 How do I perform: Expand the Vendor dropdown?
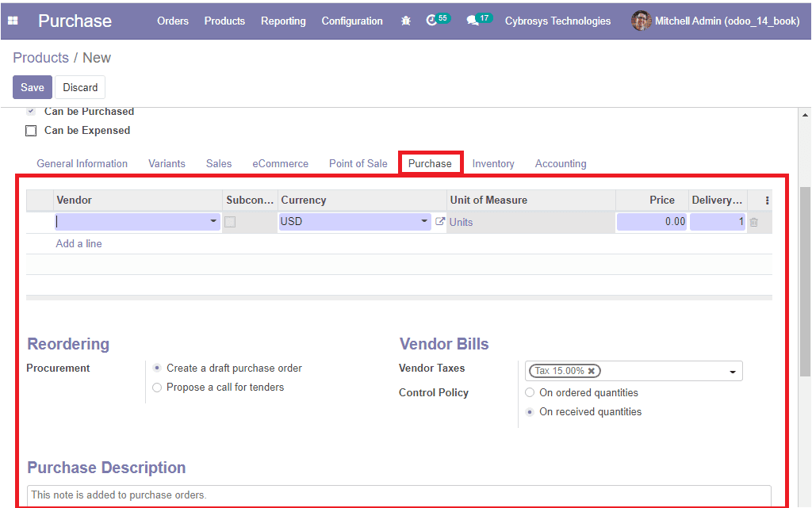tap(213, 222)
